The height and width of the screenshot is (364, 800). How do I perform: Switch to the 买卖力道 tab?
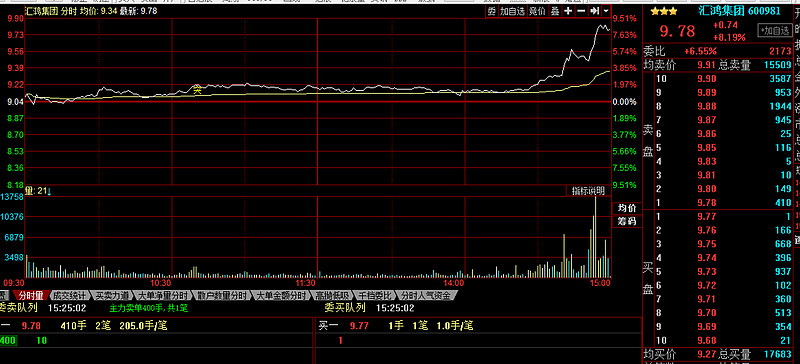coord(111,296)
